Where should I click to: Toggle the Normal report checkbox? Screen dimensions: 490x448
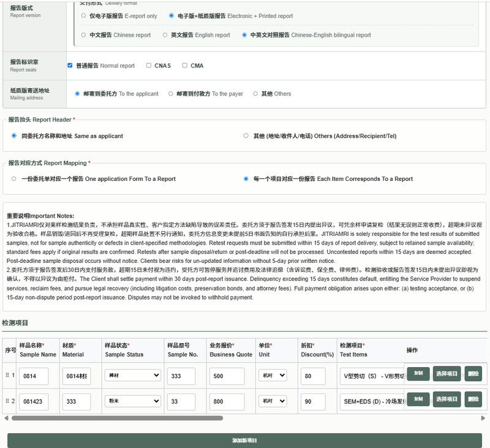click(x=70, y=66)
